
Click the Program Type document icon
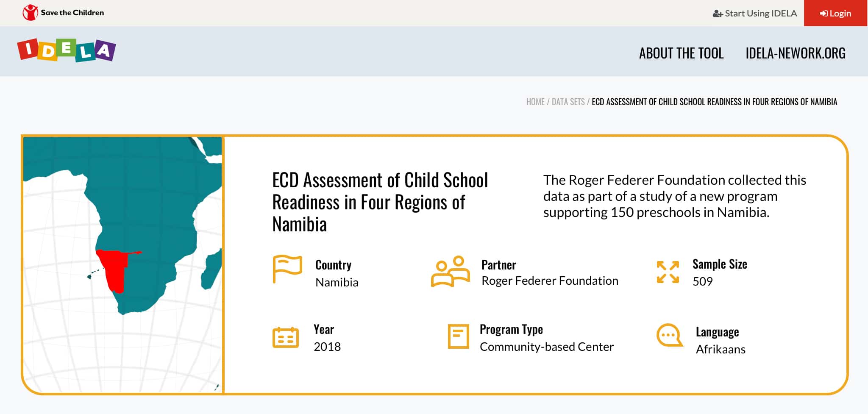(x=459, y=336)
